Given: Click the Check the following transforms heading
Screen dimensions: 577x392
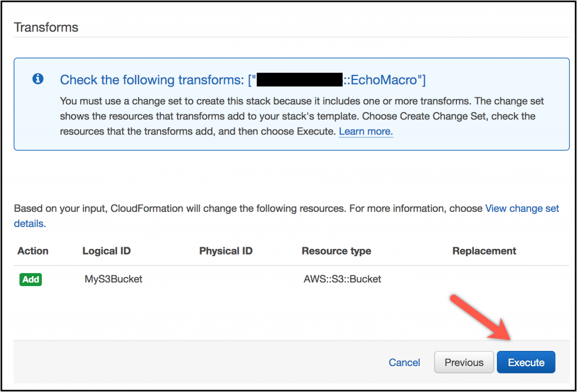Looking at the screenshot, I should pyautogui.click(x=242, y=80).
